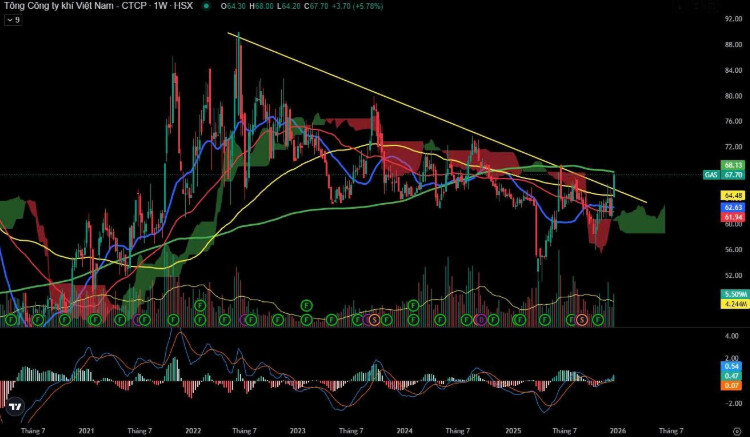The height and width of the screenshot is (437, 750).
Task: Click the open value O64.30
Action: click(233, 7)
